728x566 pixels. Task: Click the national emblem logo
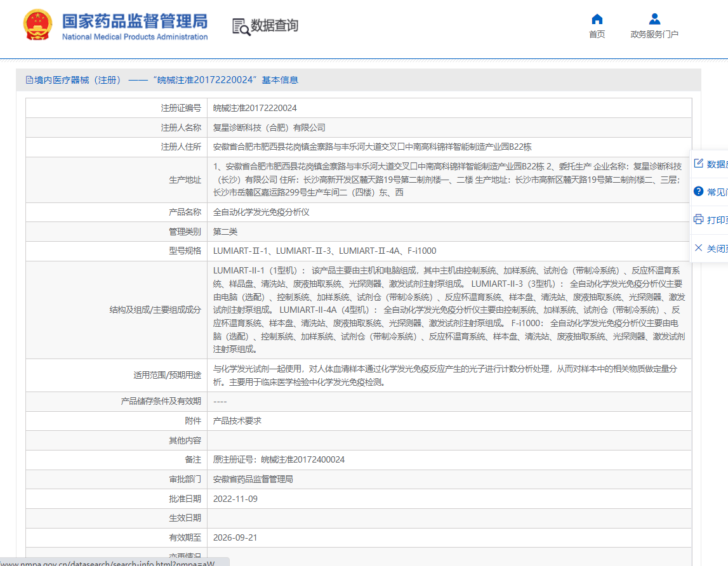[37, 25]
